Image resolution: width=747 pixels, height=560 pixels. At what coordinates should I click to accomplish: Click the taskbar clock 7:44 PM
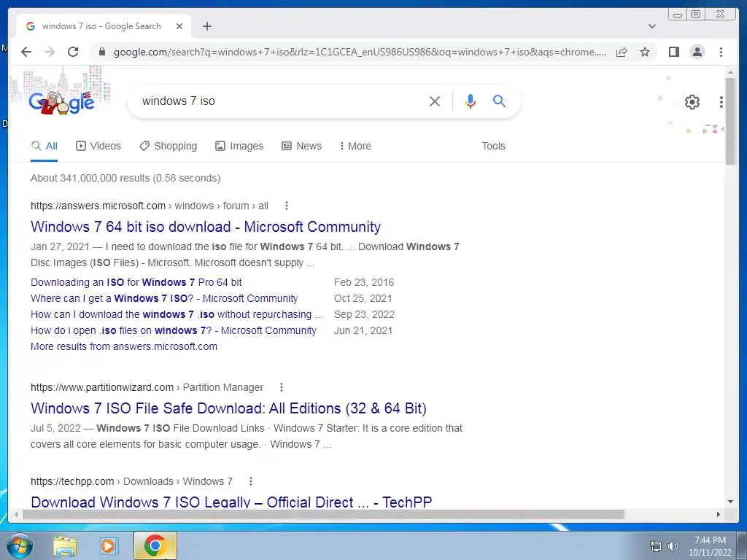pyautogui.click(x=710, y=546)
